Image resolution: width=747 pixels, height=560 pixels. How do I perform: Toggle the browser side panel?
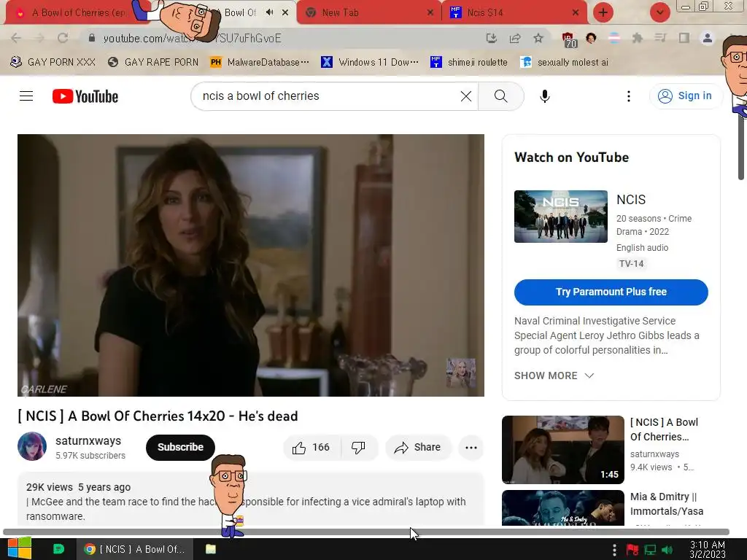pyautogui.click(x=684, y=38)
